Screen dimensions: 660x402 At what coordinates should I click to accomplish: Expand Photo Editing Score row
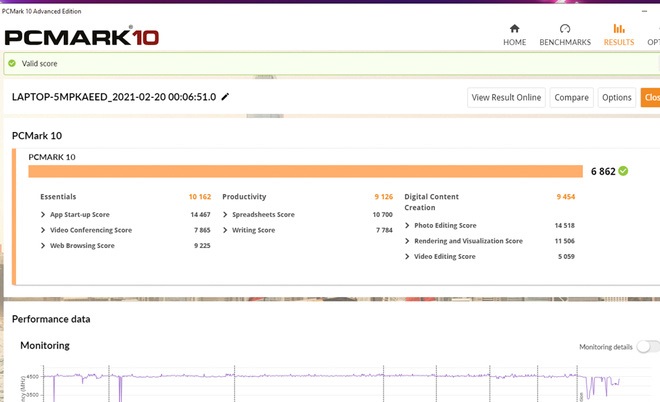tap(407, 226)
